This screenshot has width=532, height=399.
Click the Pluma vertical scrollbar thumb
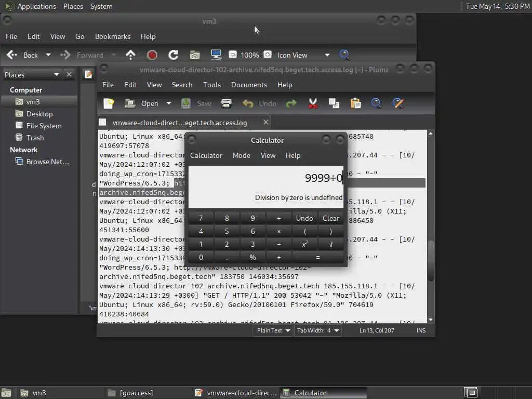click(x=431, y=260)
